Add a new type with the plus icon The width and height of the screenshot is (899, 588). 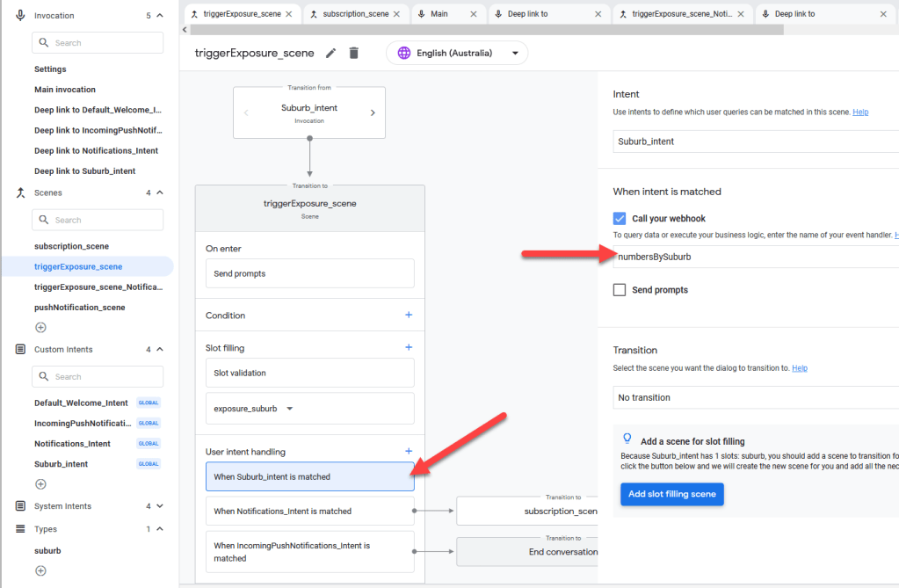(x=40, y=570)
